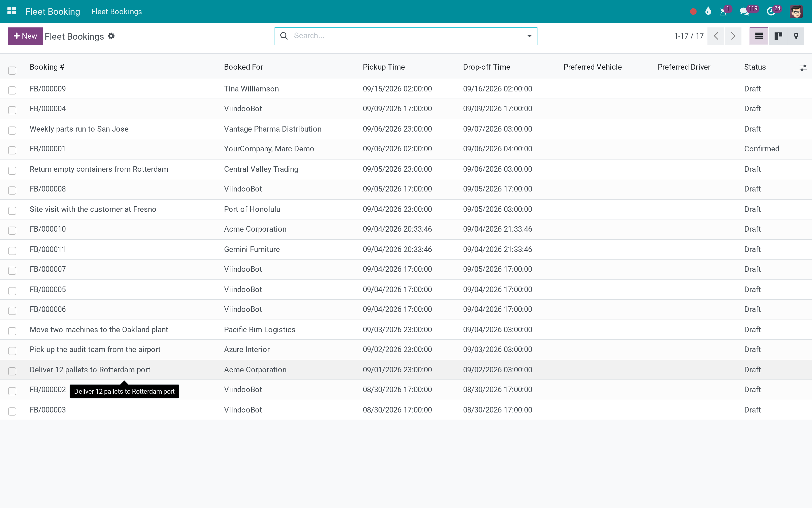Sort by Drop-off Time column header
812x508 pixels.
click(x=486, y=67)
